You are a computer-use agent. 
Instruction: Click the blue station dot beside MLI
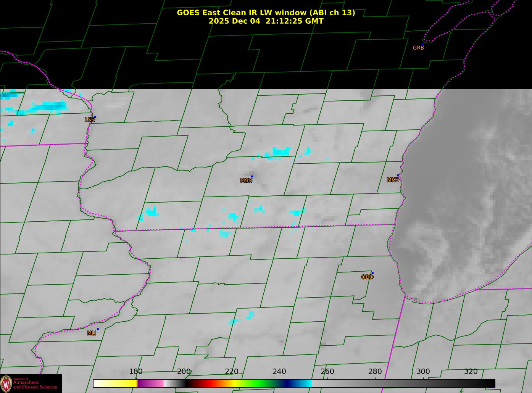click(98, 329)
